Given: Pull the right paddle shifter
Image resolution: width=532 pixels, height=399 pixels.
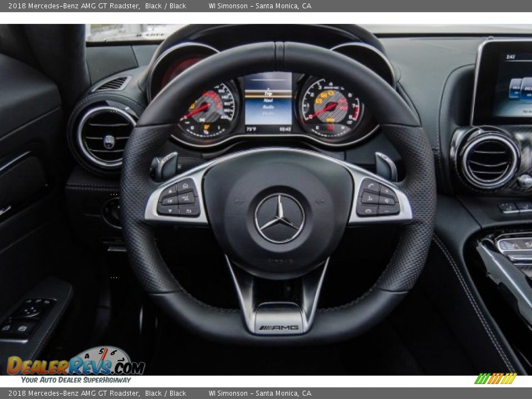Looking at the screenshot, I should click(386, 166).
